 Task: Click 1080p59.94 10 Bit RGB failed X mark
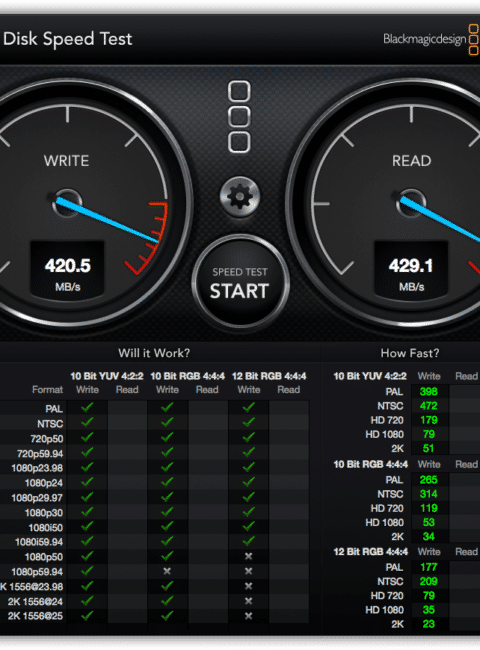[x=167, y=571]
